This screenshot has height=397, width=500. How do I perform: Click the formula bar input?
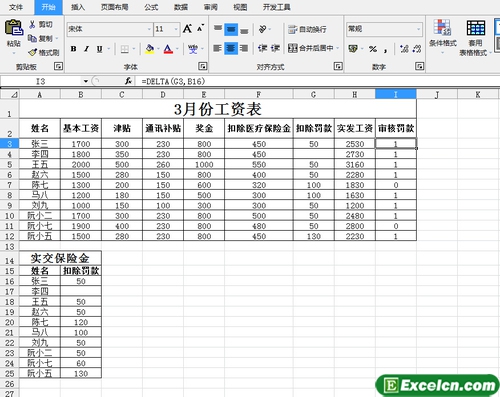point(318,81)
